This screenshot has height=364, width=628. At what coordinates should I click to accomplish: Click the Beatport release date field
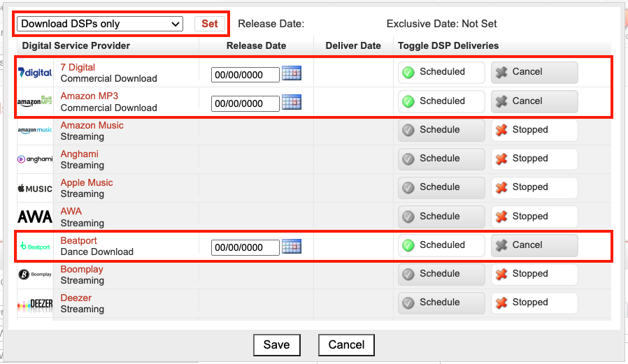click(245, 247)
